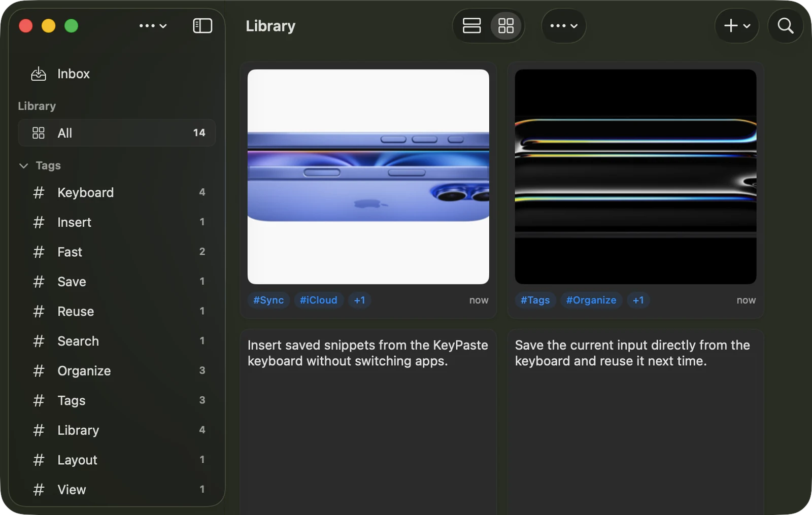Image resolution: width=812 pixels, height=515 pixels.
Task: Open the plus add-new dropdown
Action: [x=737, y=26]
